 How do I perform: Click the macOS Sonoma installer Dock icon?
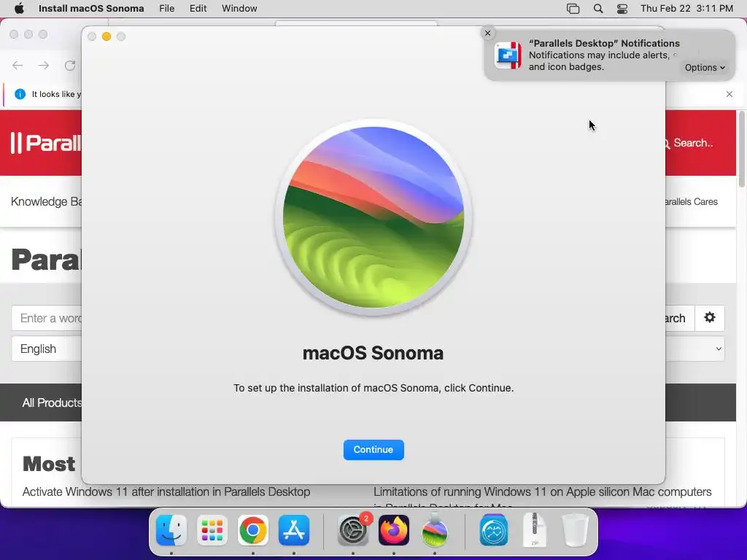click(x=435, y=530)
